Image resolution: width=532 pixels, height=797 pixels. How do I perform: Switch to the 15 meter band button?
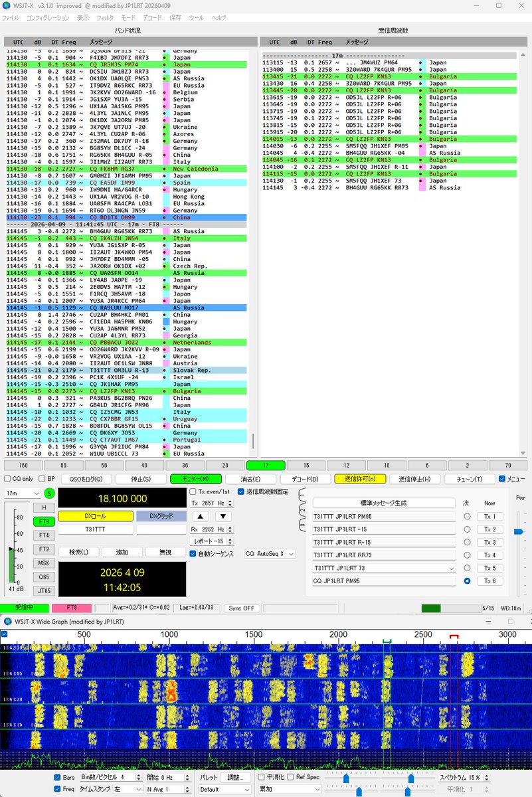306,466
